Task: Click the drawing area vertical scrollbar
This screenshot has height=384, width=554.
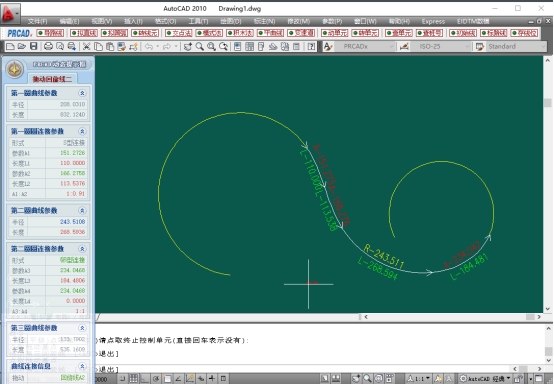Action: tap(548, 184)
